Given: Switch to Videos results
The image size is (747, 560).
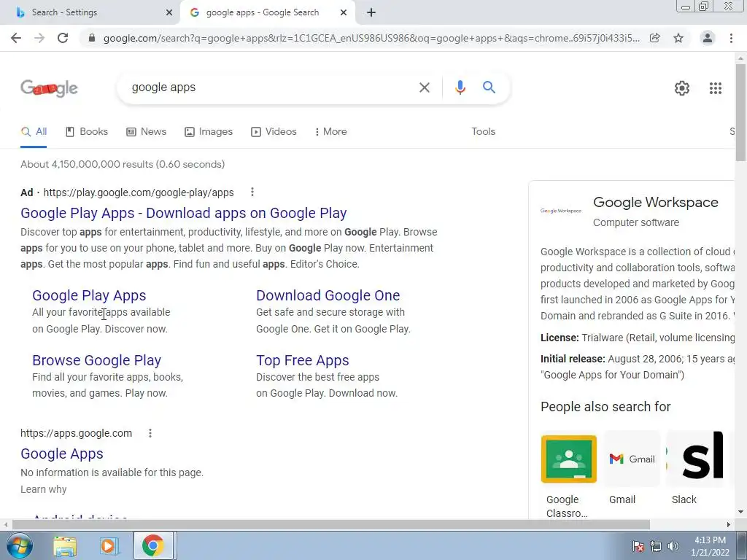Looking at the screenshot, I should pyautogui.click(x=274, y=132).
